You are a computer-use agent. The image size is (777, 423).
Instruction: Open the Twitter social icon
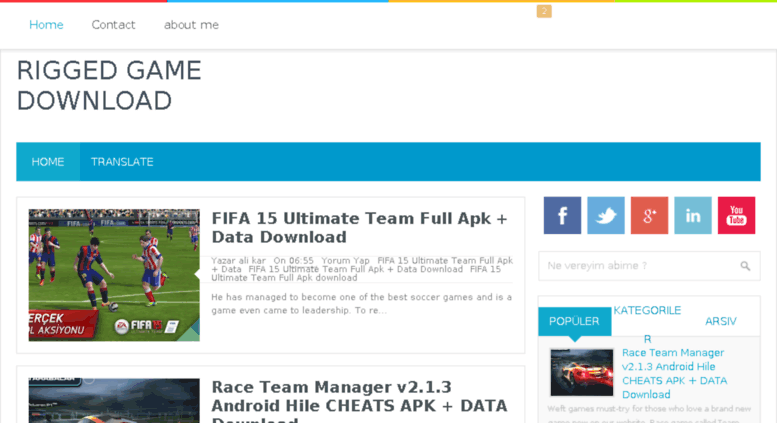click(606, 215)
